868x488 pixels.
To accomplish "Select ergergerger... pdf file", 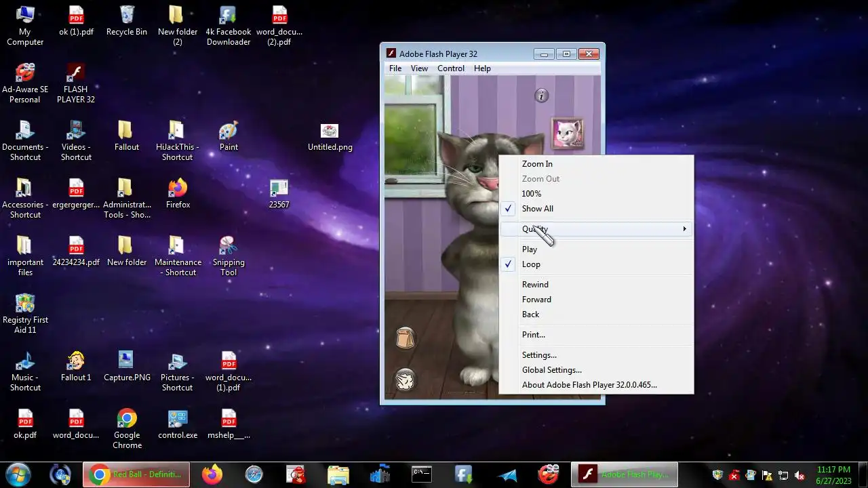I will click(76, 194).
